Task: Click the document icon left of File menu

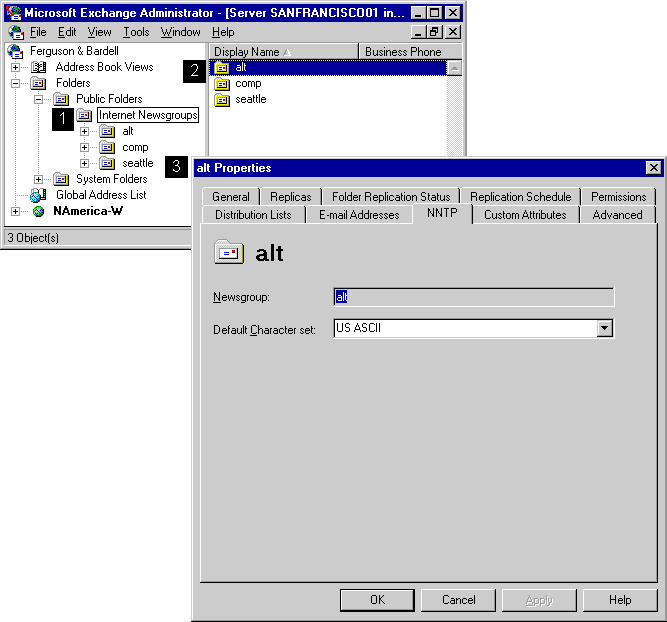Action: pos(16,32)
